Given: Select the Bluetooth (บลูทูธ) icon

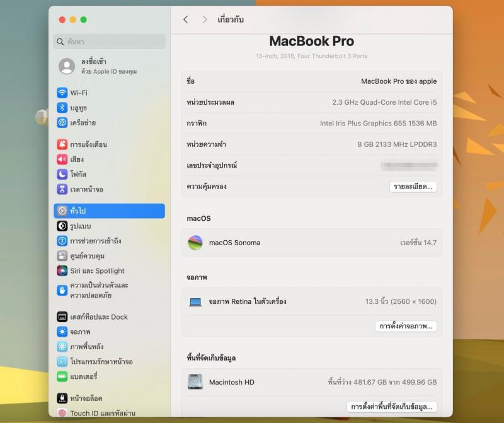Looking at the screenshot, I should [x=62, y=107].
